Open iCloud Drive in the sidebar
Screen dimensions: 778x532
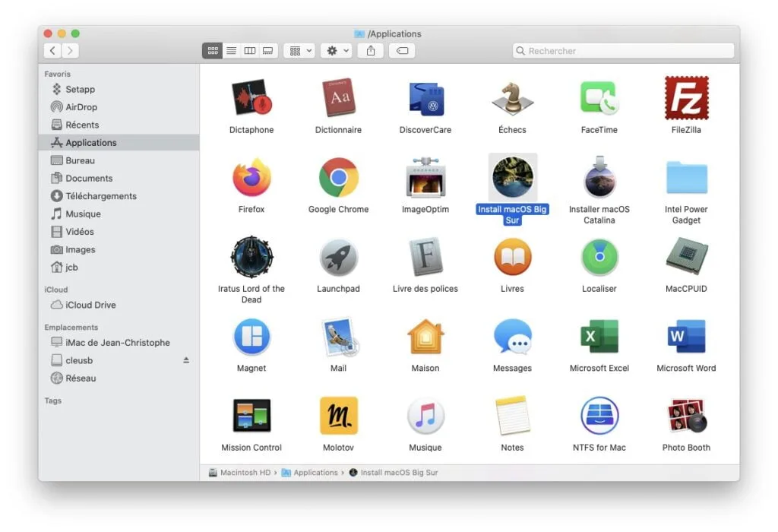pyautogui.click(x=119, y=306)
